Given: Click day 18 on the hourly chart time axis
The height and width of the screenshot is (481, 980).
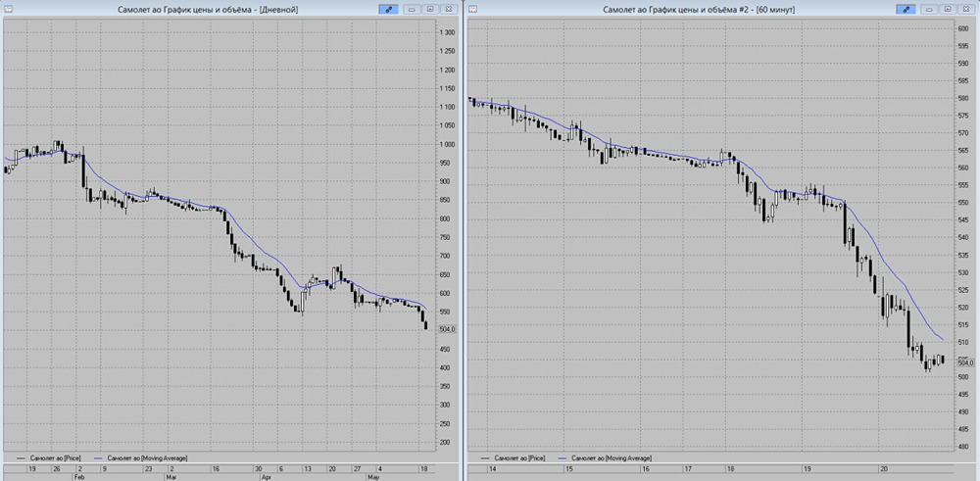Looking at the screenshot, I should coord(730,468).
